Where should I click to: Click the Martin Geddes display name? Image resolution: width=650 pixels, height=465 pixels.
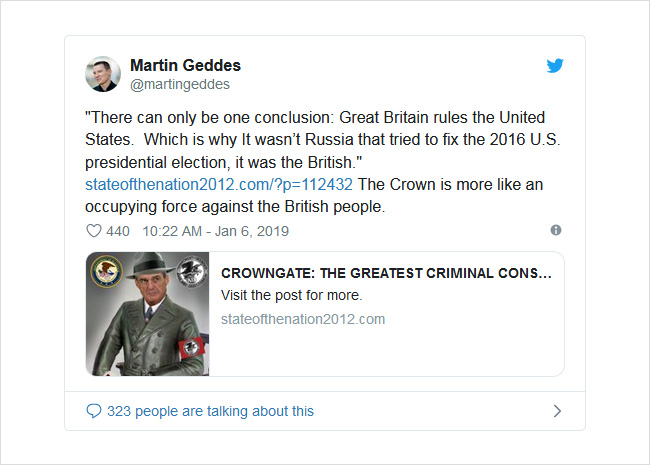coord(185,65)
